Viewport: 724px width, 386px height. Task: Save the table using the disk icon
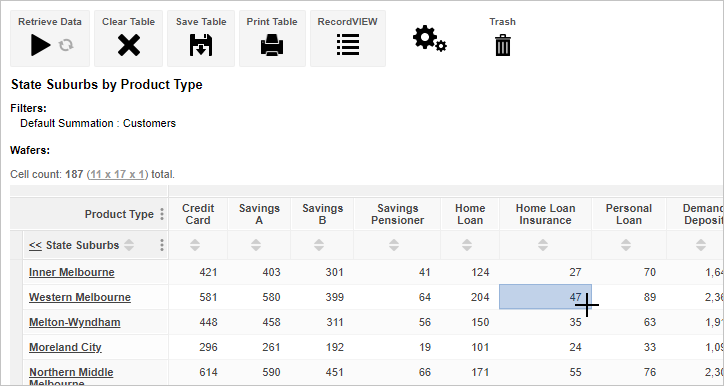201,45
